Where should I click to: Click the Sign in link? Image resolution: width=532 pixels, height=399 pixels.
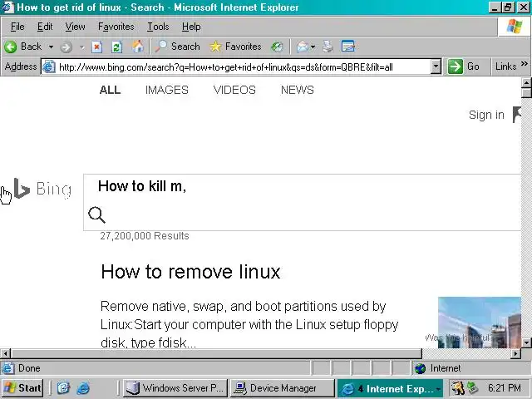click(x=486, y=115)
